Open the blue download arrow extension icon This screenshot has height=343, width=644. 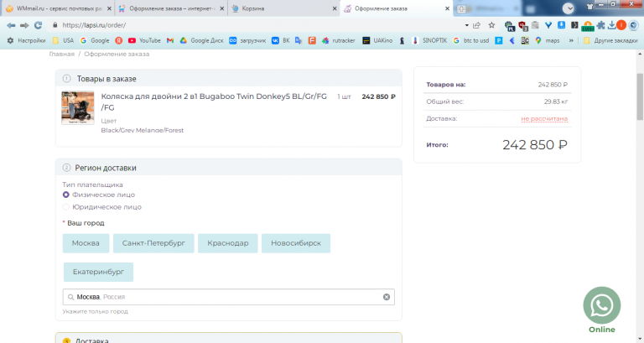tap(562, 25)
